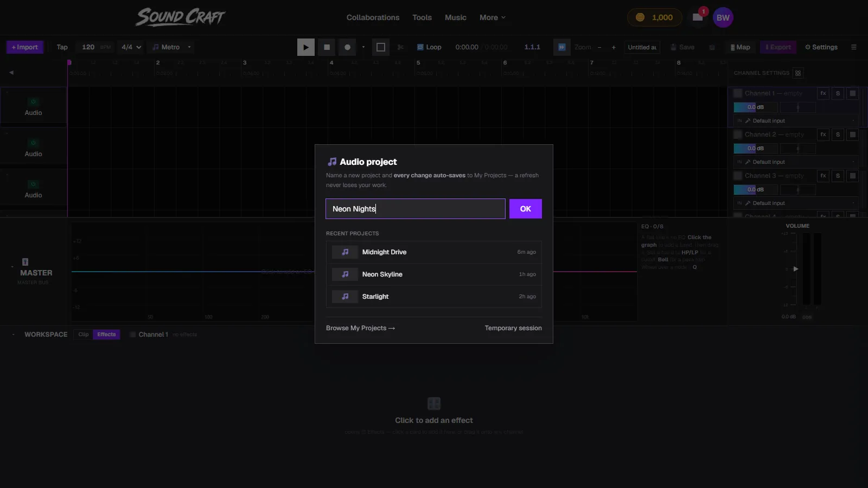The width and height of the screenshot is (868, 488).
Task: Click the Record transport button
Action: (x=347, y=47)
